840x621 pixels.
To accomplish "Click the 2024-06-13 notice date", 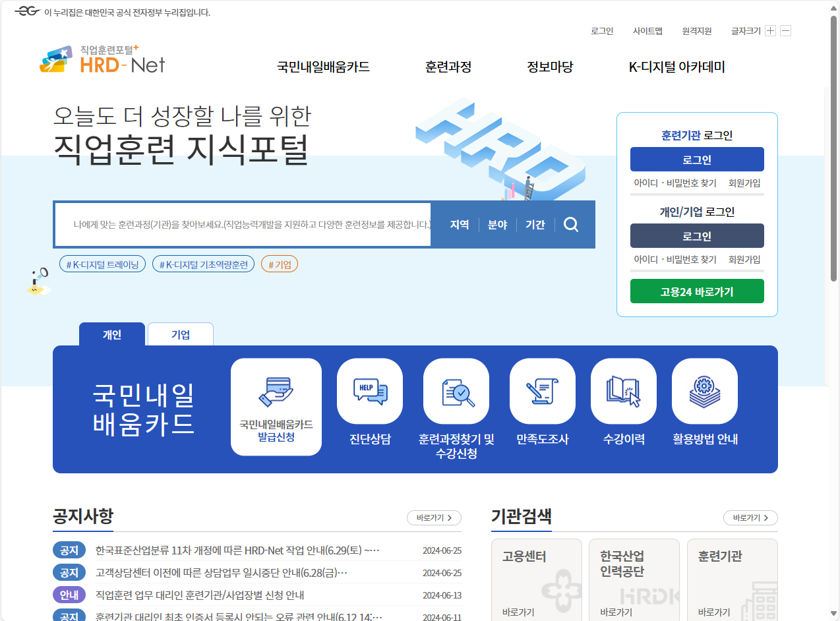I will pos(442,595).
